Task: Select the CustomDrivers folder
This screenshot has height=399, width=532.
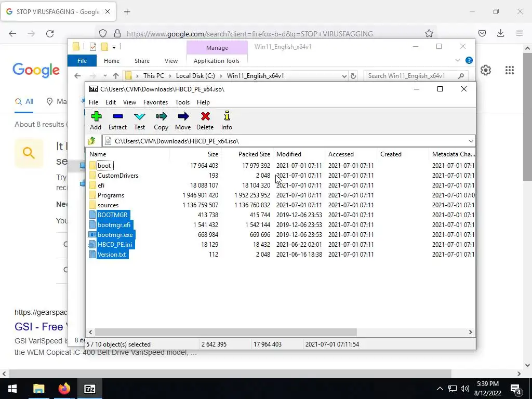Action: pos(118,176)
